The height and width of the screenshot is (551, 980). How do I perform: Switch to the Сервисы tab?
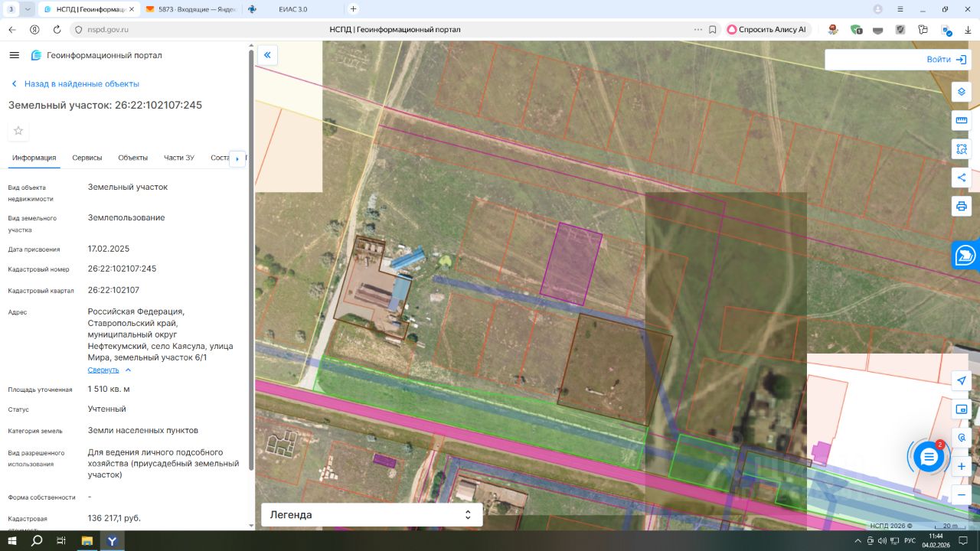pos(87,158)
